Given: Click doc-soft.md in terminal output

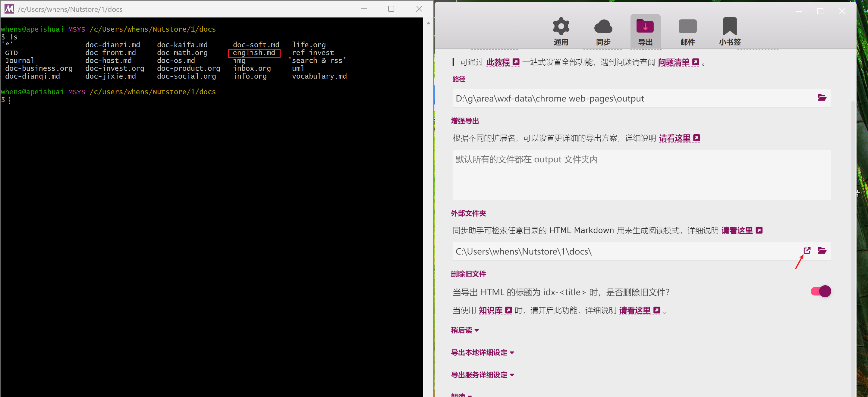Looking at the screenshot, I should tap(256, 45).
